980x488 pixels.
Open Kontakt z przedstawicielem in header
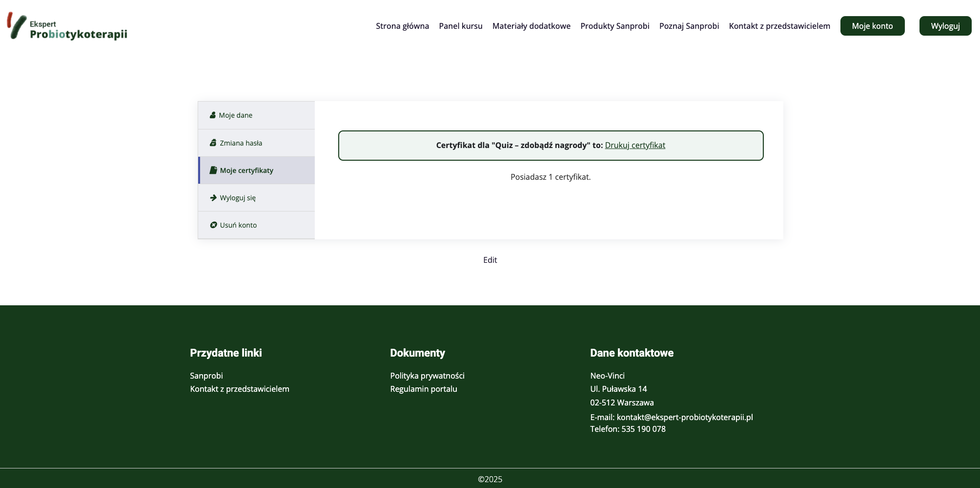779,26
